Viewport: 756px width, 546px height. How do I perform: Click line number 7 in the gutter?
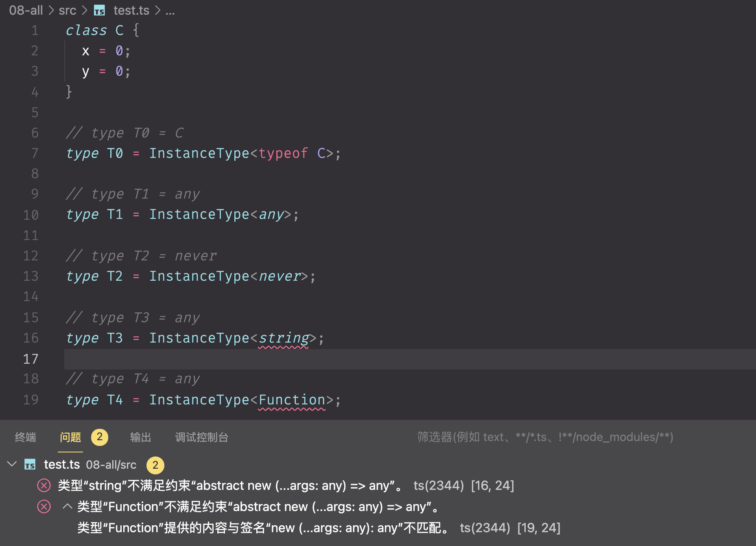click(35, 153)
